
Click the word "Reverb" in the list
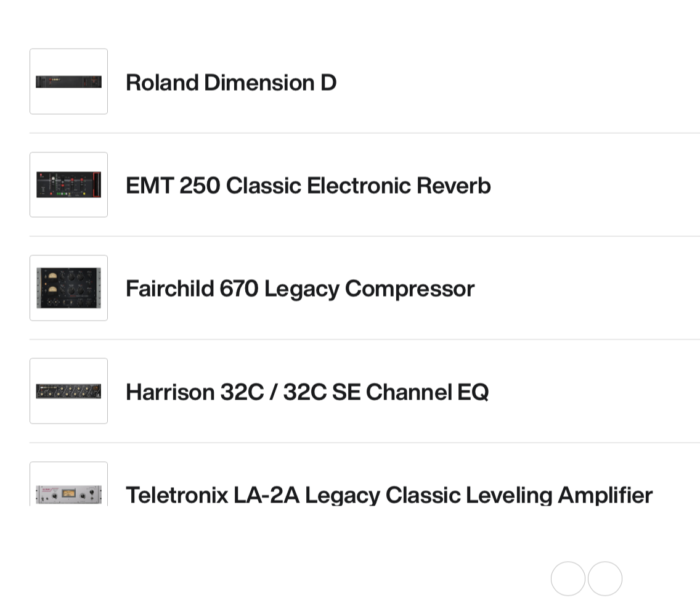pyautogui.click(x=454, y=186)
